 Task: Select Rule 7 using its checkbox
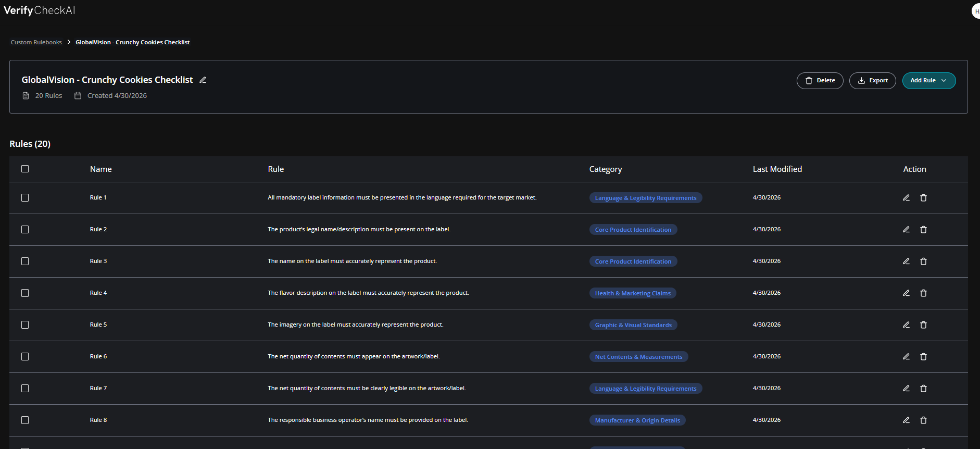(x=25, y=389)
